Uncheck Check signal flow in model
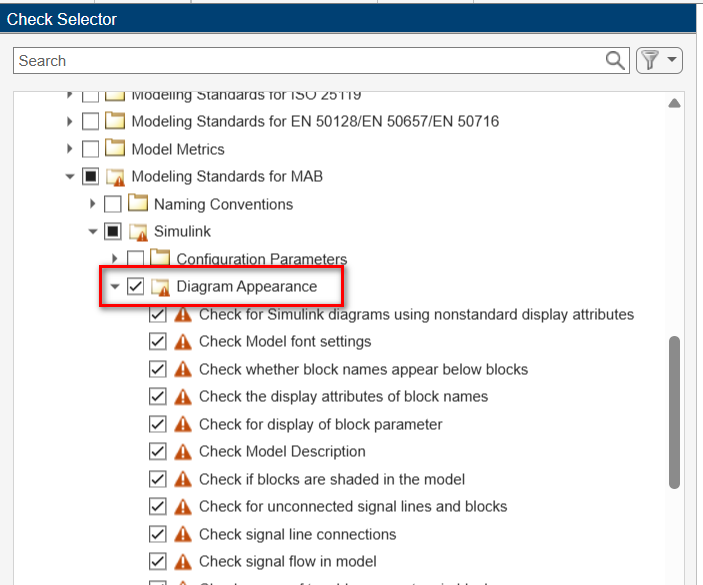Image resolution: width=703 pixels, height=585 pixels. point(157,561)
